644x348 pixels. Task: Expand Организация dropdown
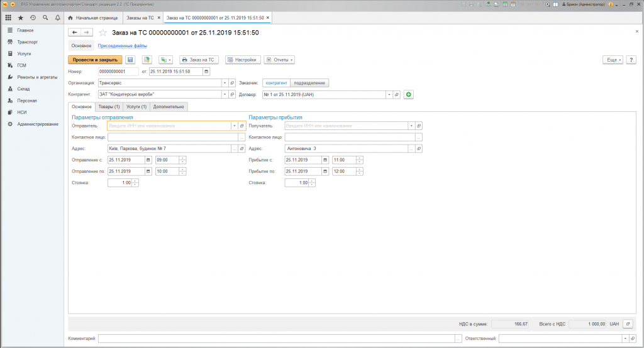tap(225, 83)
